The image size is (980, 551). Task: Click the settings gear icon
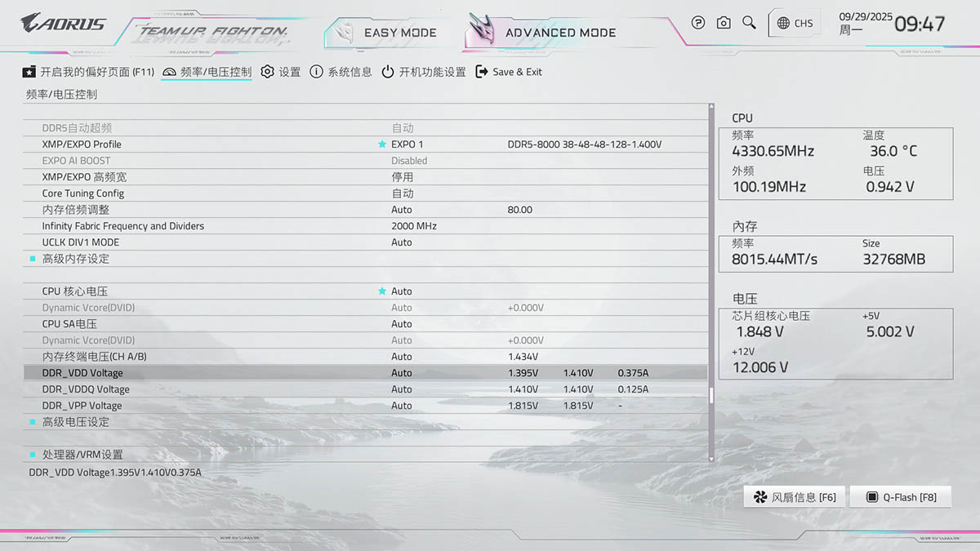[267, 72]
